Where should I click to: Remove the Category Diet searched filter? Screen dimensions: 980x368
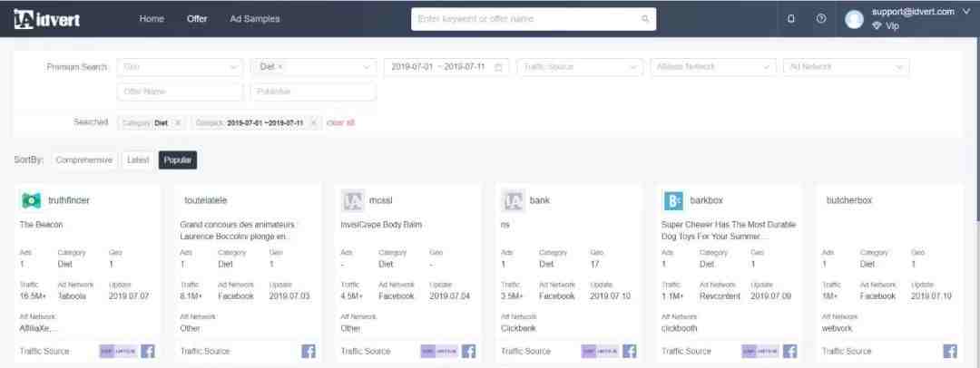178,123
